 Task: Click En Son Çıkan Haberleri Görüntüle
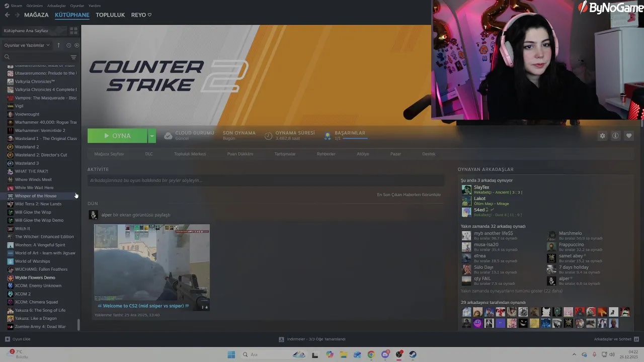pyautogui.click(x=409, y=195)
